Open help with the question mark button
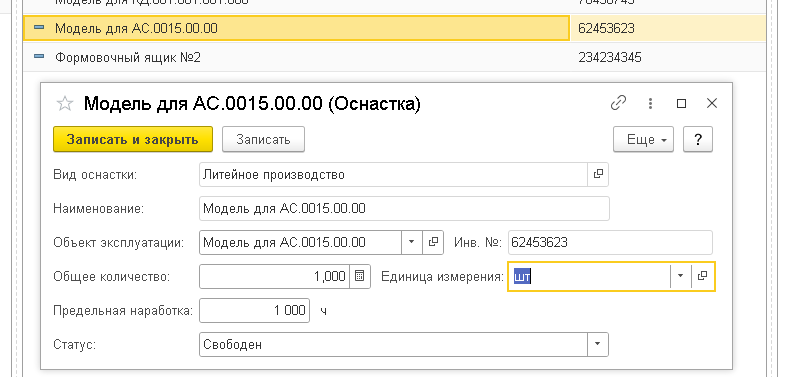 coord(698,139)
